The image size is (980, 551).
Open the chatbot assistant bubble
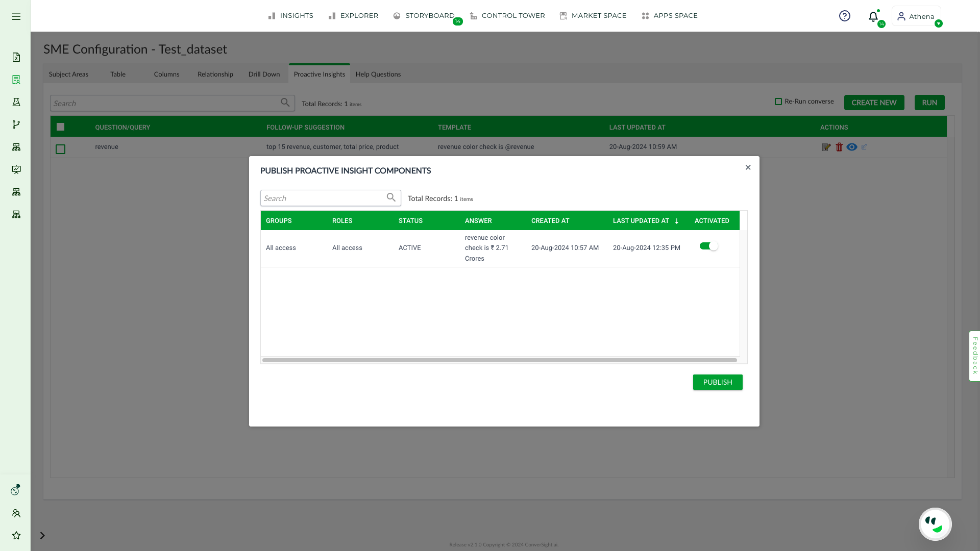[935, 524]
